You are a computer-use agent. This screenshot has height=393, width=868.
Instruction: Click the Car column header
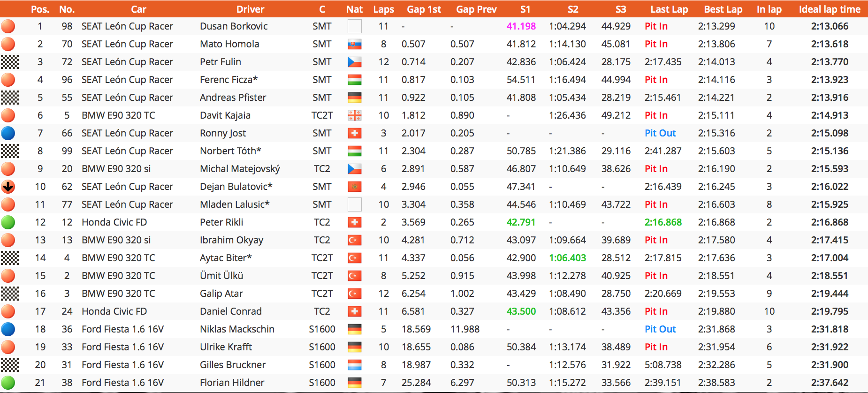click(x=138, y=9)
